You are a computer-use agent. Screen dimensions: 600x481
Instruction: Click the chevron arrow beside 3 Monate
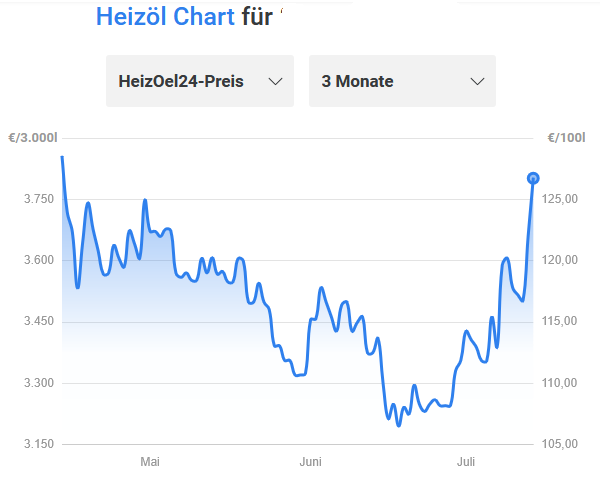(477, 81)
